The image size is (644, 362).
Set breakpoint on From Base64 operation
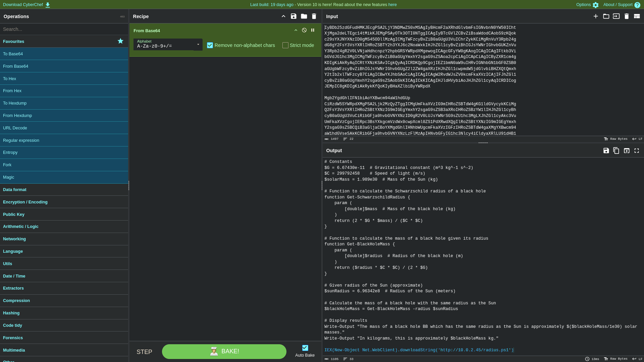(313, 30)
